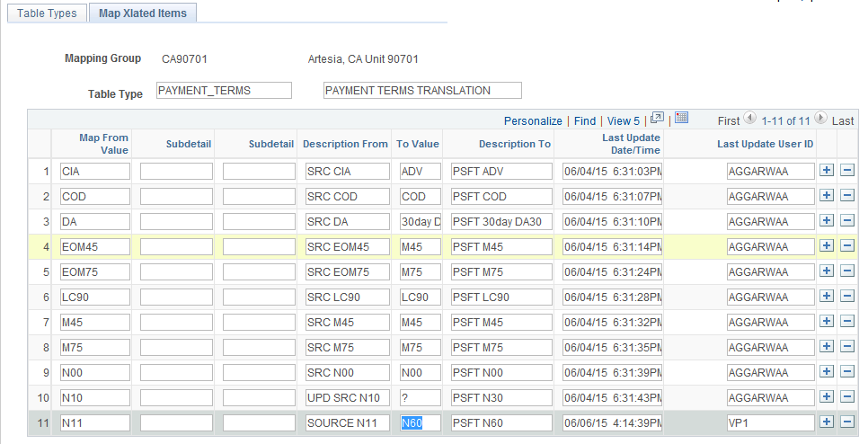Image resolution: width=868 pixels, height=444 pixels.
Task: Click the pop-out new window grid icon
Action: 657,118
